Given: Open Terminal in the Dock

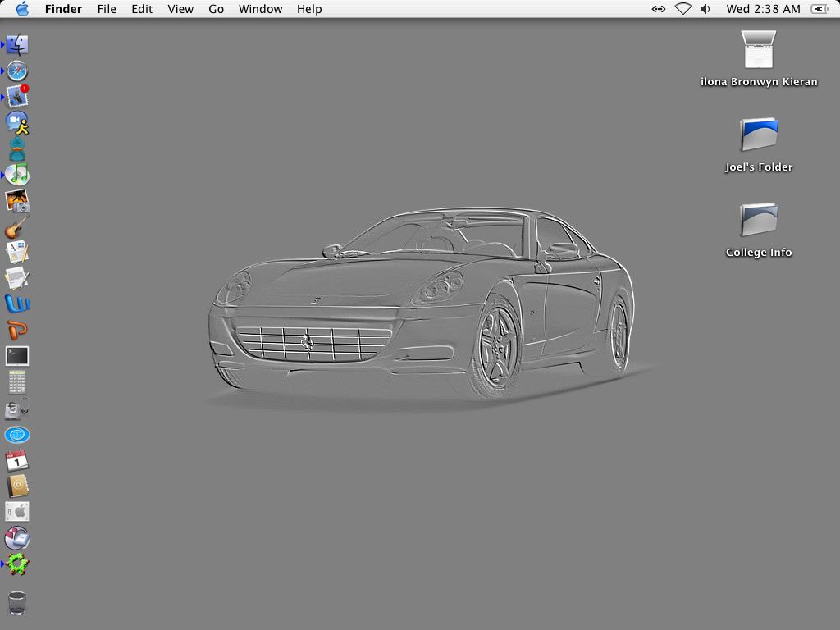Looking at the screenshot, I should click(17, 356).
